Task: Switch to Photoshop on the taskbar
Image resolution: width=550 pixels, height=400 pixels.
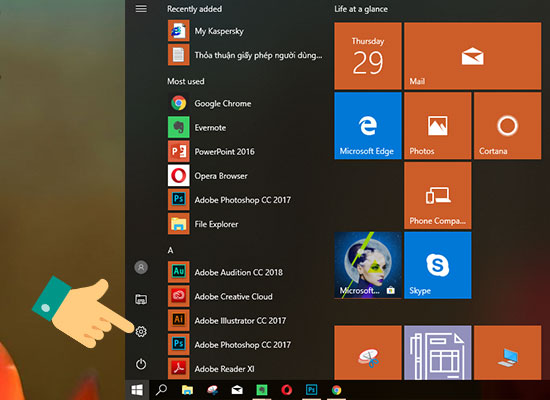Action: pos(311,390)
